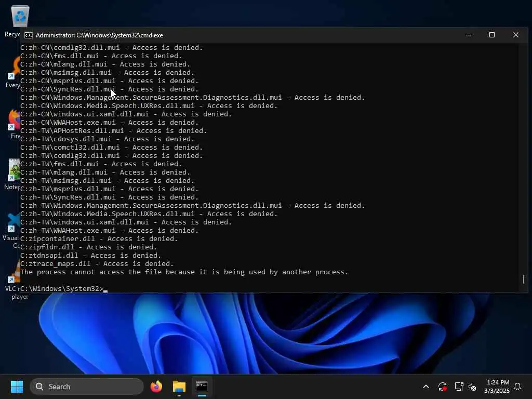Click the zh-CN\Windows.Media.Speech.UXRes.dll.mui line

(x=149, y=106)
